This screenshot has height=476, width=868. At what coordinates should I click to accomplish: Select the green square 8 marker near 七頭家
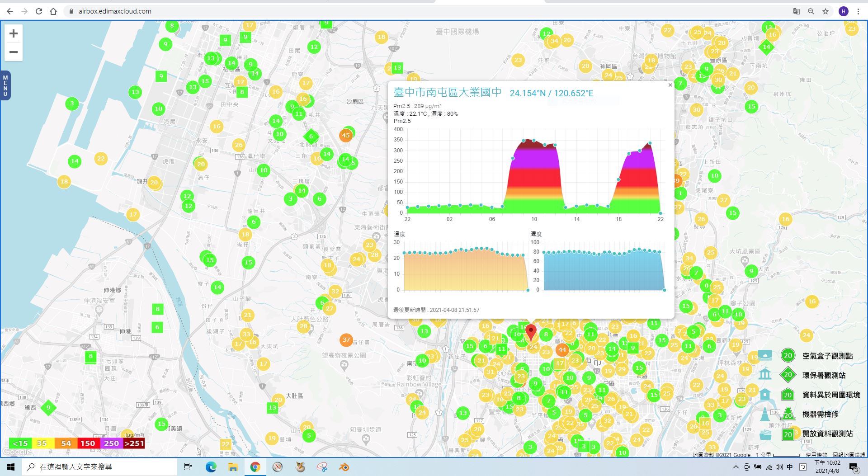tap(91, 356)
